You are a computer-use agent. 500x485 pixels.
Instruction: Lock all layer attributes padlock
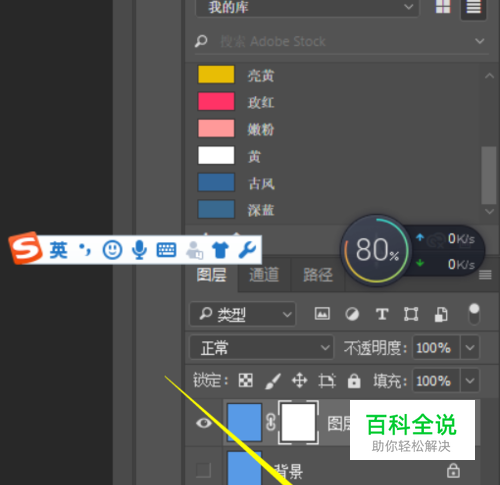(354, 380)
